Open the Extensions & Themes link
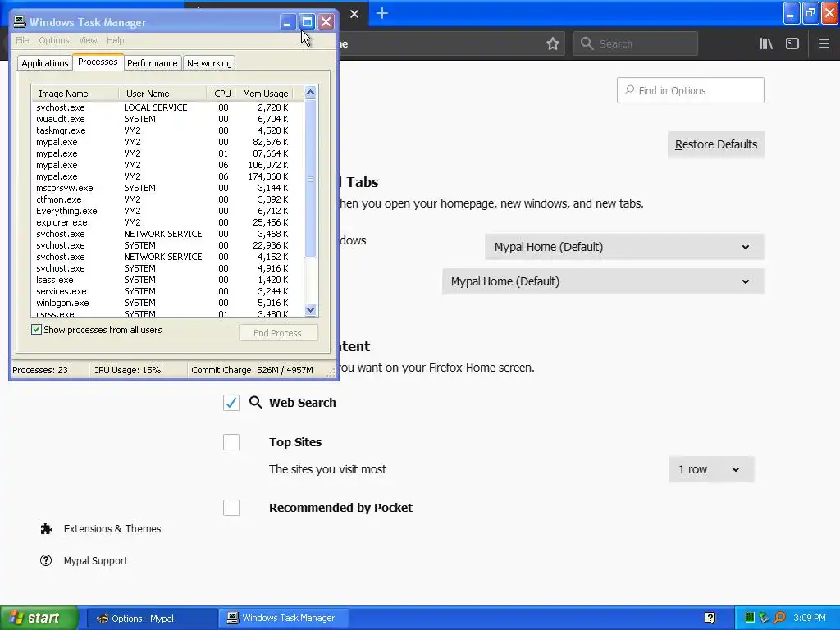 112,529
